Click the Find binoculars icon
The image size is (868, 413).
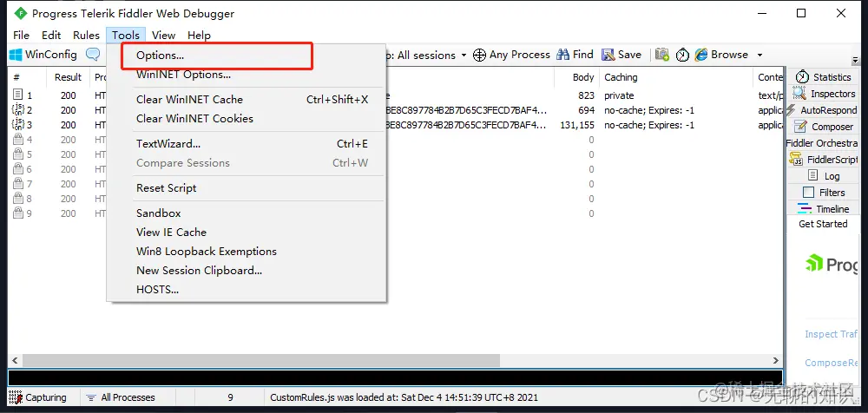(x=563, y=55)
